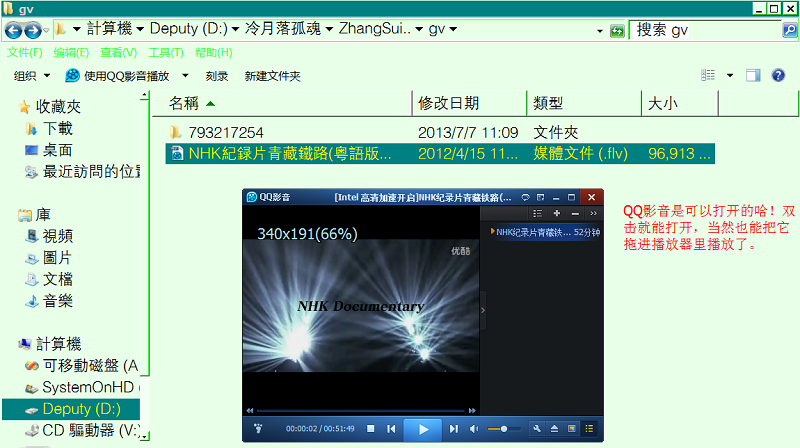Open QQ影音 feedback speech bubble icon
Screen dimensions: 800x448
click(526, 197)
